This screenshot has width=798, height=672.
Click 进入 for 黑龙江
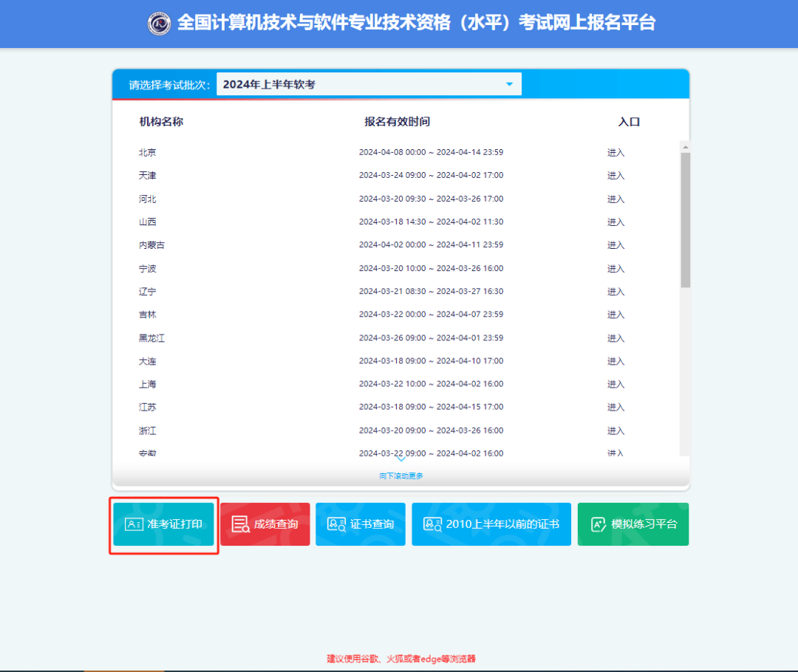615,338
